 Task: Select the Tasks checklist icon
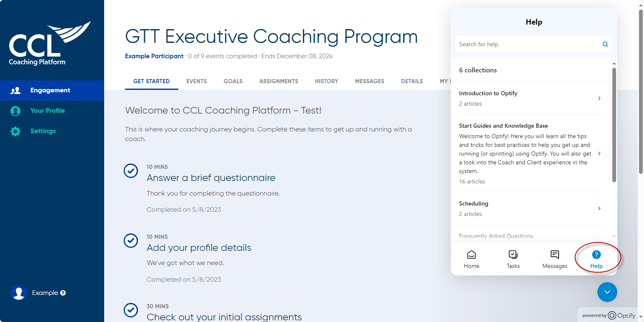point(513,258)
